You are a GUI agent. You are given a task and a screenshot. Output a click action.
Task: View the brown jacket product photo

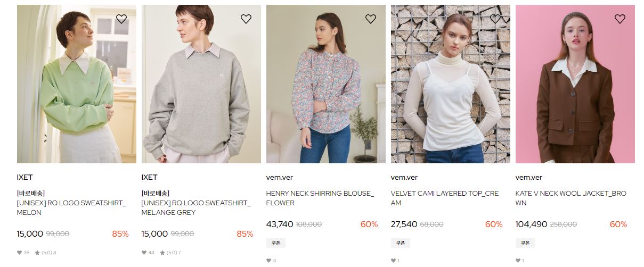pyautogui.click(x=575, y=84)
